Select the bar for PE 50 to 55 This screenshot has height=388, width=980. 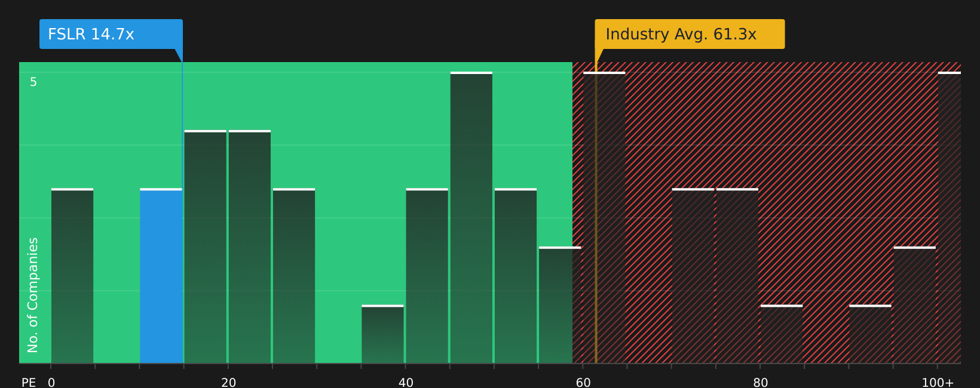pos(516,276)
